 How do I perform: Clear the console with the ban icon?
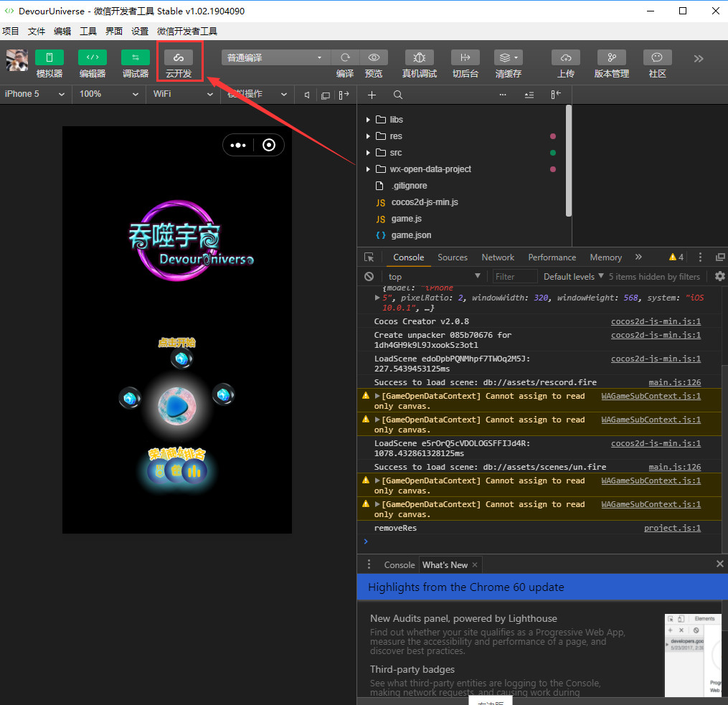(x=369, y=277)
